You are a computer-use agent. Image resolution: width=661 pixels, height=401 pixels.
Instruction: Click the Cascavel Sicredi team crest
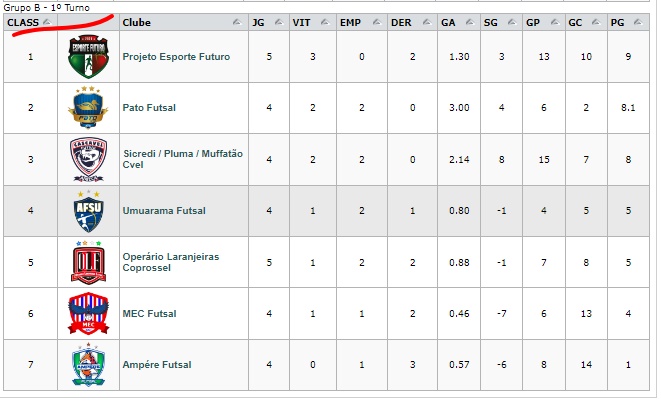tap(89, 159)
